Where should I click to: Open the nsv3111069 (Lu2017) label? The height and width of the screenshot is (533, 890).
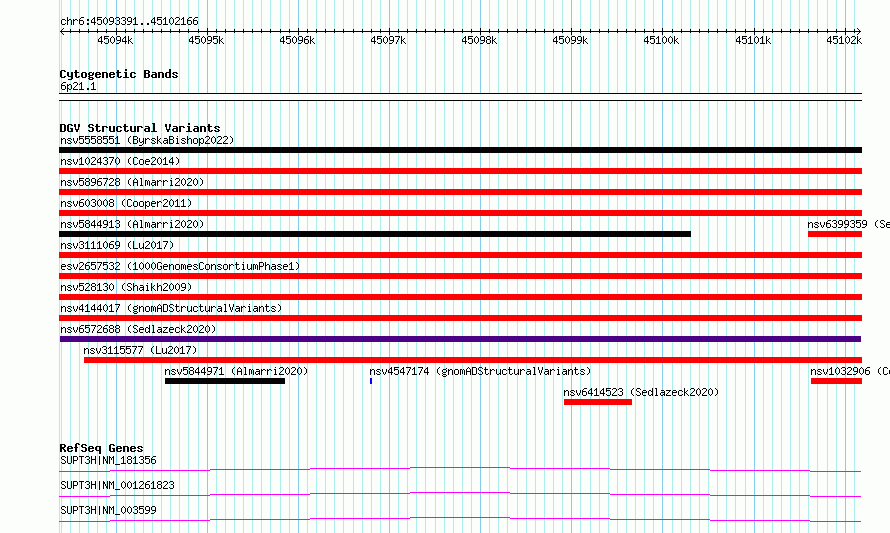coord(117,245)
